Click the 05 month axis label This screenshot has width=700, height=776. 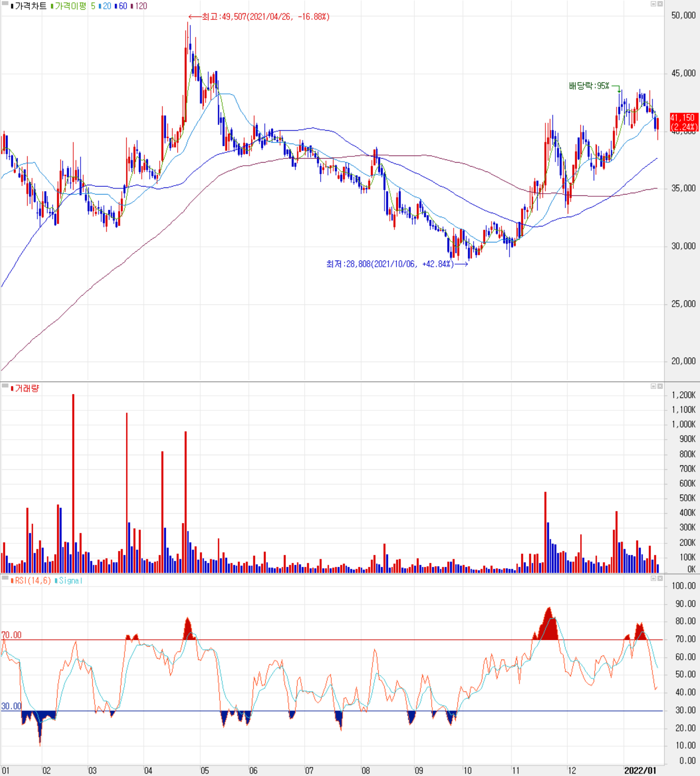tap(205, 771)
